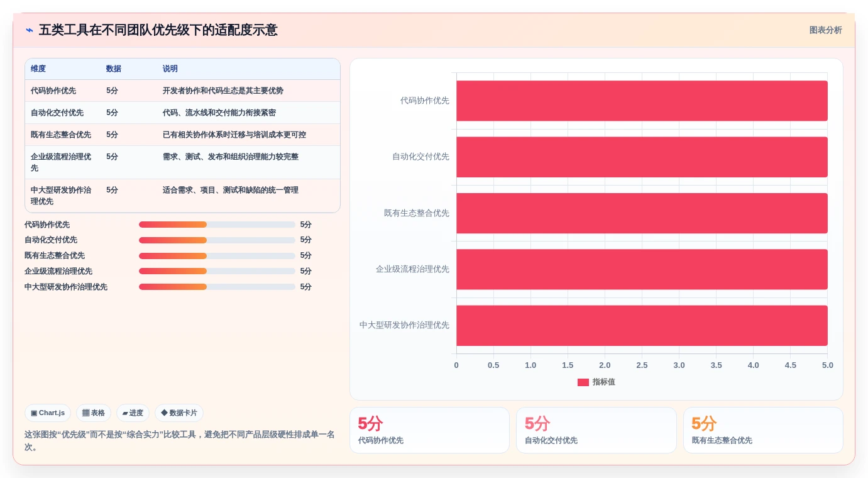Click the 既有生态整合优先 progress bar
Screen dimensions: 868x478
217,256
